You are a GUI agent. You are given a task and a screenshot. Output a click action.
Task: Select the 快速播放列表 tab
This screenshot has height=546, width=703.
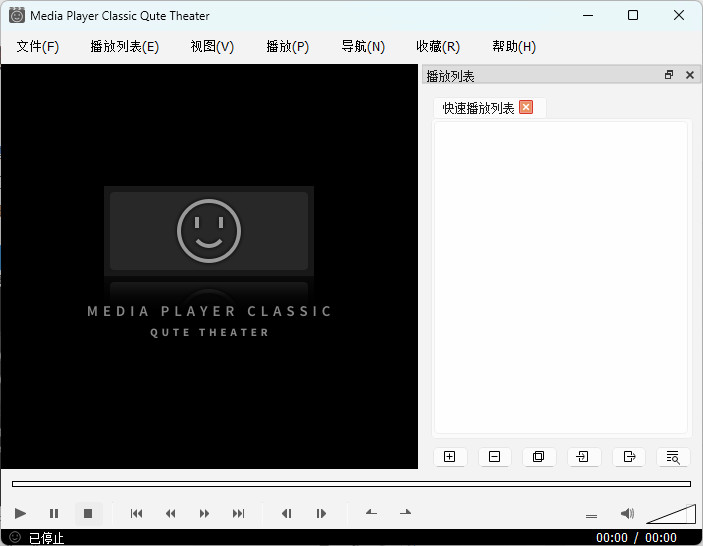pyautogui.click(x=478, y=108)
